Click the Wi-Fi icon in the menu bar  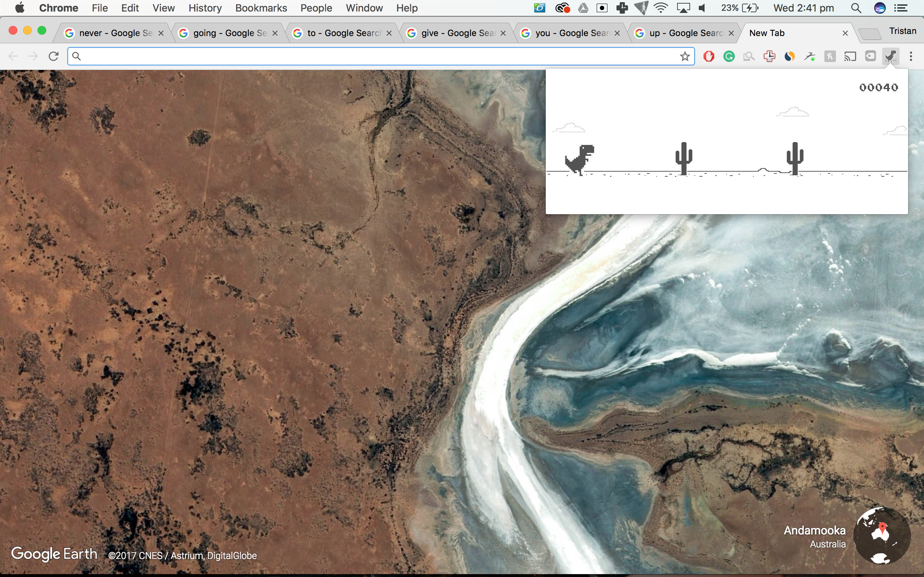(661, 8)
